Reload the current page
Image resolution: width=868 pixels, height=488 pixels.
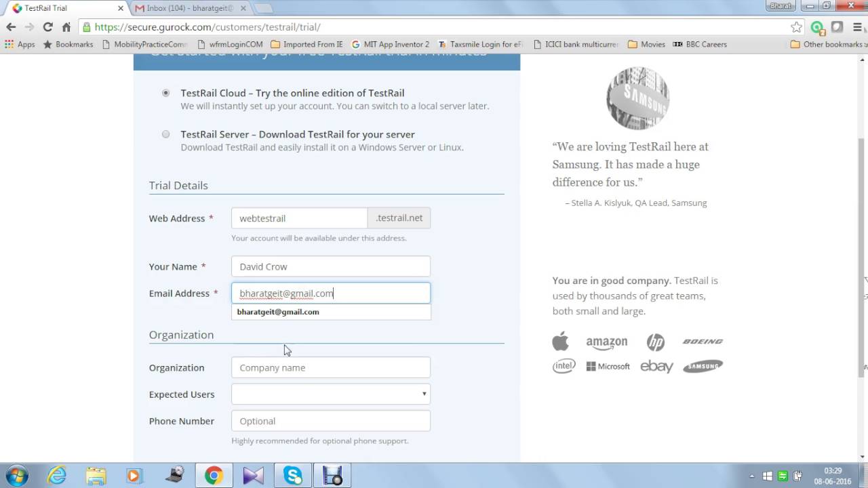47,27
